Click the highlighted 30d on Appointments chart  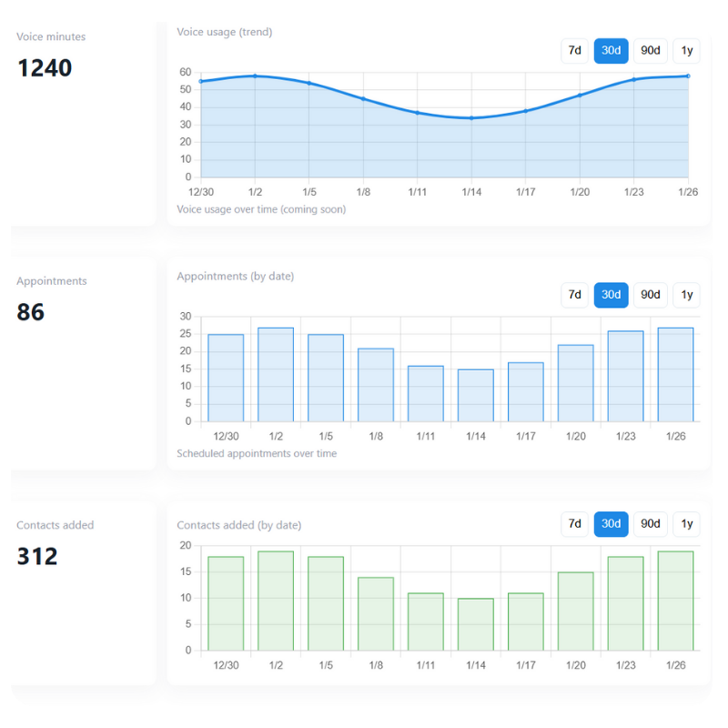coord(611,295)
